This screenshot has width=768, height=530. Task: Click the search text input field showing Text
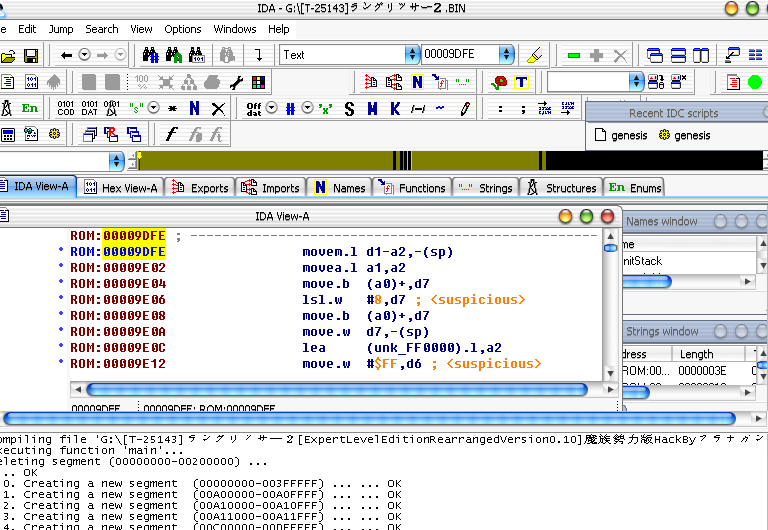tap(342, 54)
